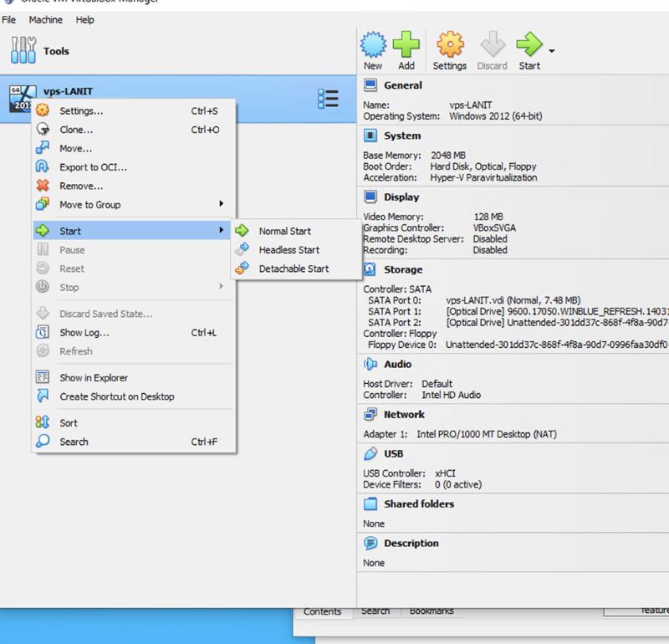Click the Search magnifier icon
669x644 pixels.
click(43, 442)
